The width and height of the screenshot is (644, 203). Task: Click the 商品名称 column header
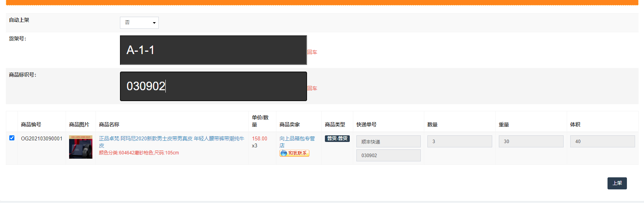(x=109, y=124)
